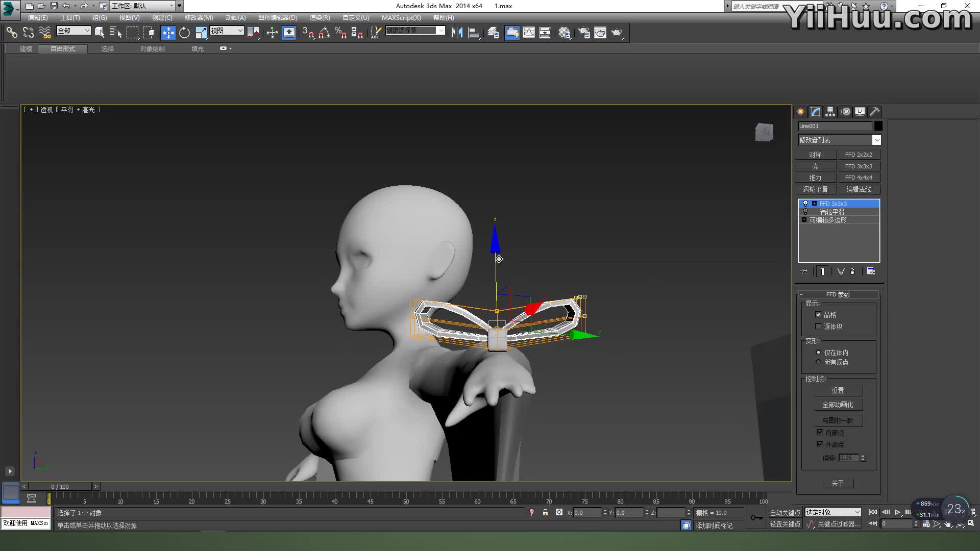
Task: Click the Unlink Selection tool
Action: pyautogui.click(x=28, y=33)
